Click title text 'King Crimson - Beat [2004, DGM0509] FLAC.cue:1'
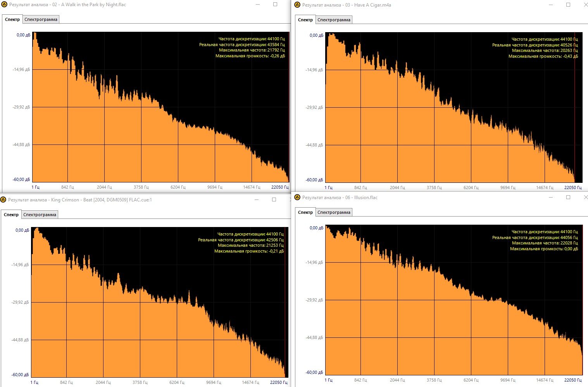The height and width of the screenshot is (387, 588). click(x=102, y=200)
